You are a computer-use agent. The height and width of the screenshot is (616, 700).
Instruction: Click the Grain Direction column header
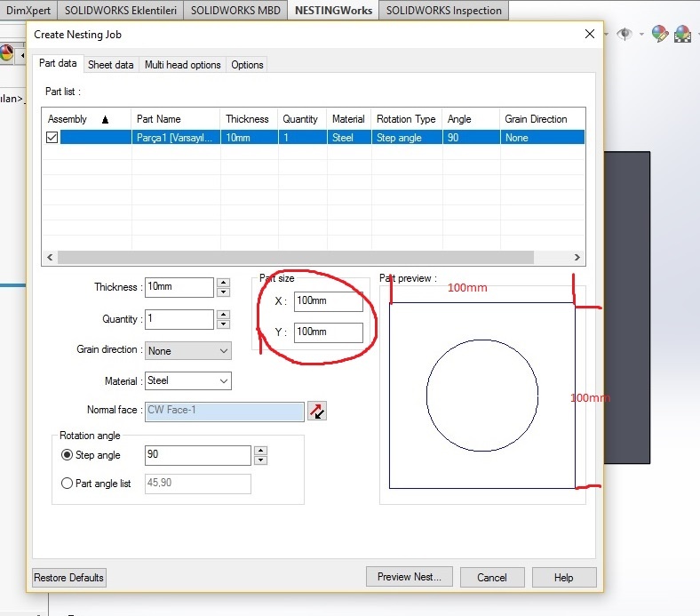543,119
